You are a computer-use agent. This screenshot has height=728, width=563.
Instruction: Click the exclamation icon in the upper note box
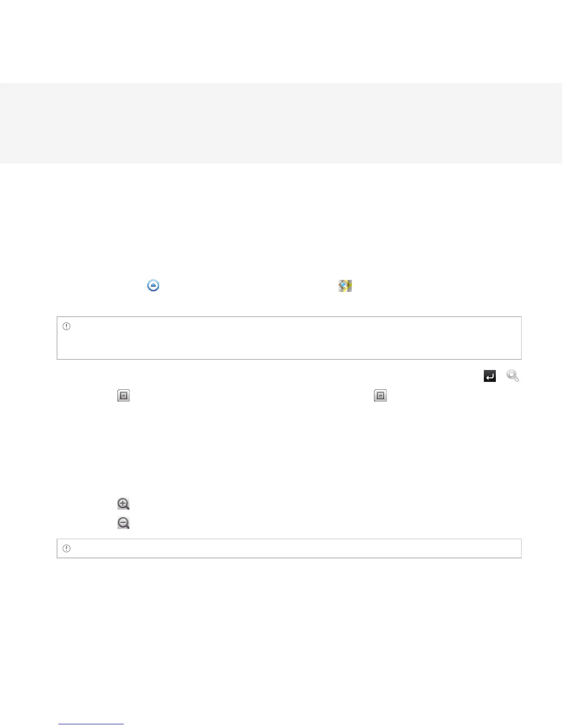[x=66, y=326]
